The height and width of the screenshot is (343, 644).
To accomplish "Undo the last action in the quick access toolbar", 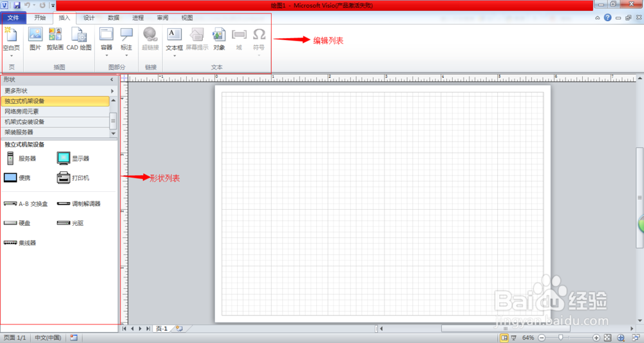I will pos(27,5).
